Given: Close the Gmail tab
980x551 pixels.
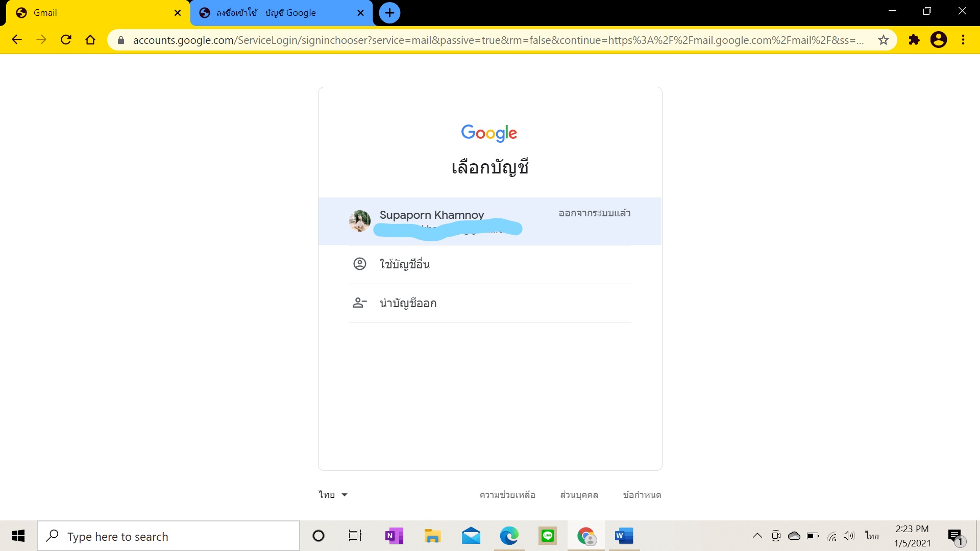Looking at the screenshot, I should coord(177,13).
